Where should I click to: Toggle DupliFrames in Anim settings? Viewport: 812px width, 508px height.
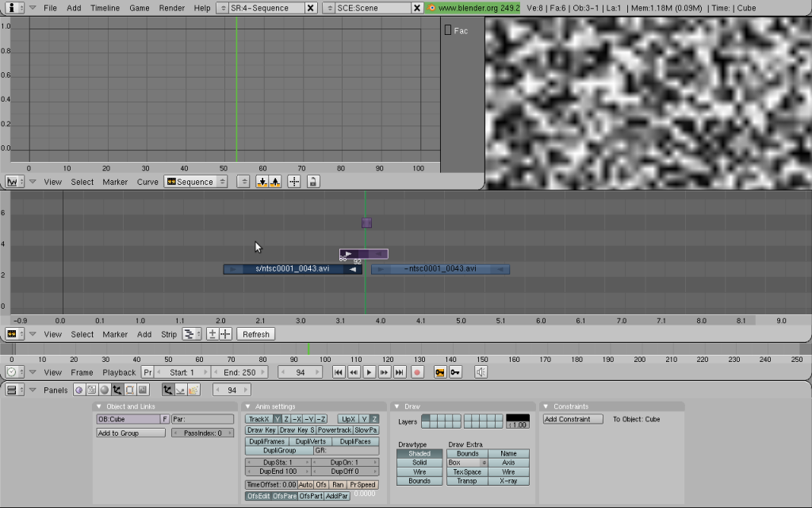click(x=268, y=441)
